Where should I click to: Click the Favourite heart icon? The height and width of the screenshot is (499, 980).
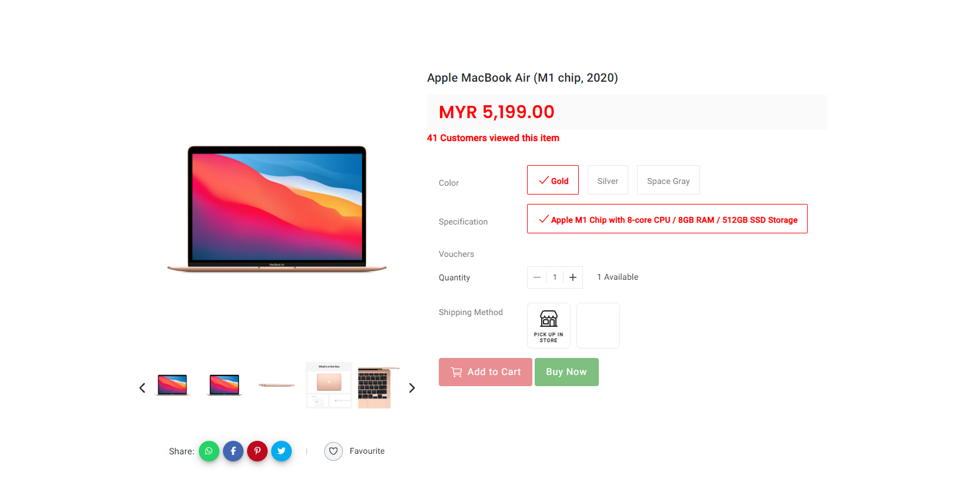pos(334,451)
